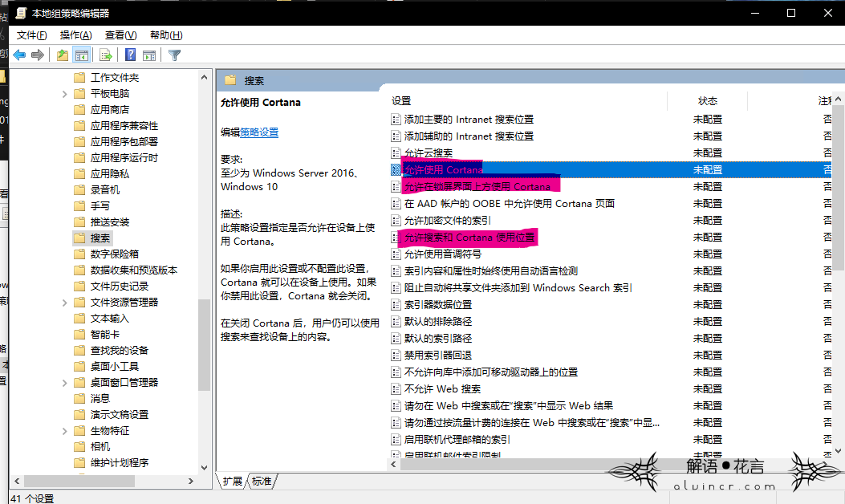Select 在 AAD 帐户的 OOBE 中允许使用 Cortana 页面
Screen dimensions: 845x504
click(x=510, y=204)
